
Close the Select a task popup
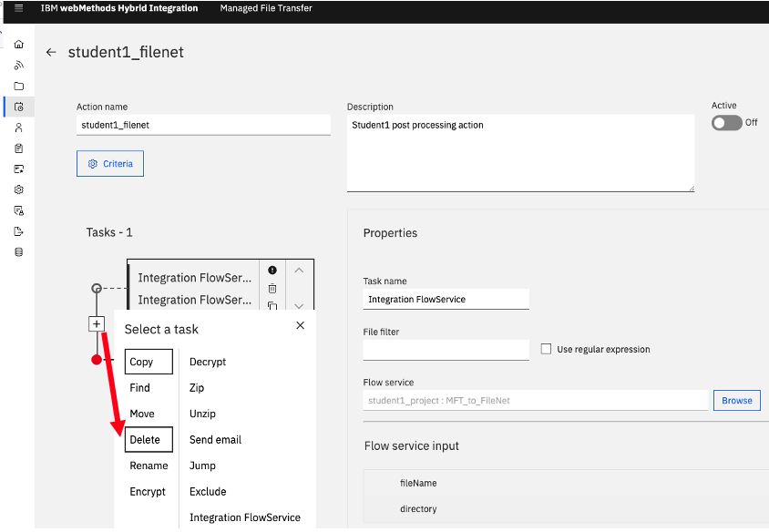pos(300,325)
